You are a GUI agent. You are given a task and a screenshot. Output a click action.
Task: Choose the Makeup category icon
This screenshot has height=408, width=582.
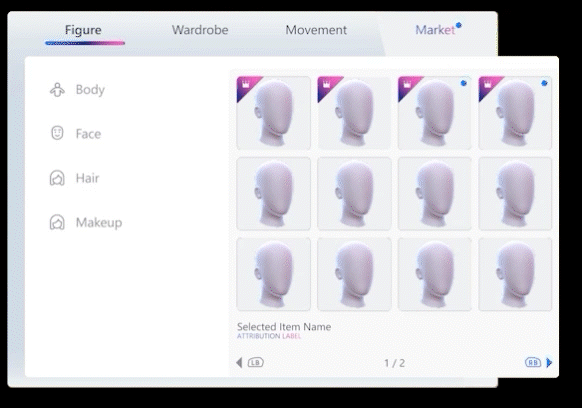[x=57, y=222]
